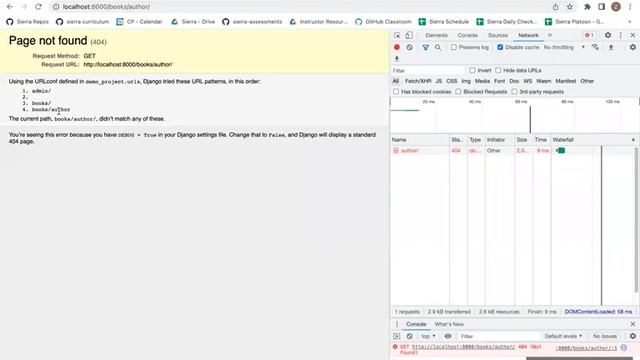
Task: Tick Hide data URLs checkbox
Action: point(498,71)
